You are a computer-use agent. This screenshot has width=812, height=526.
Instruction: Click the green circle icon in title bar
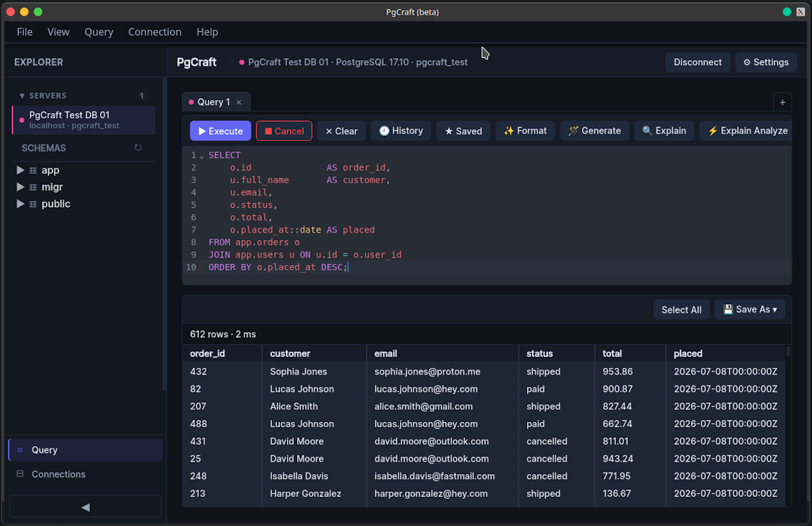pos(787,12)
